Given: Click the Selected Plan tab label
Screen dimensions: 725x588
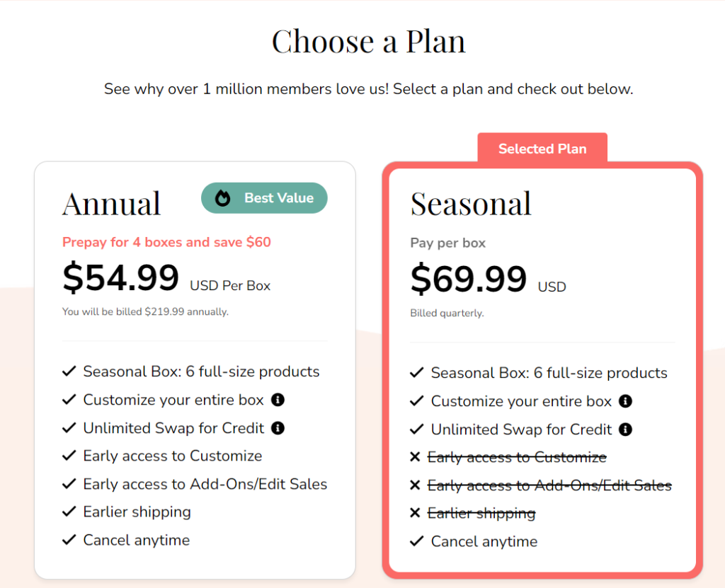Looking at the screenshot, I should pyautogui.click(x=542, y=149).
